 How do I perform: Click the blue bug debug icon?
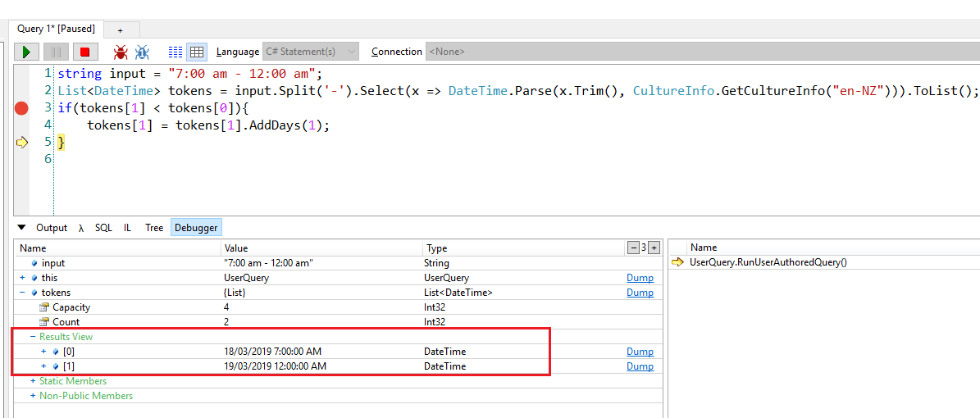(142, 52)
